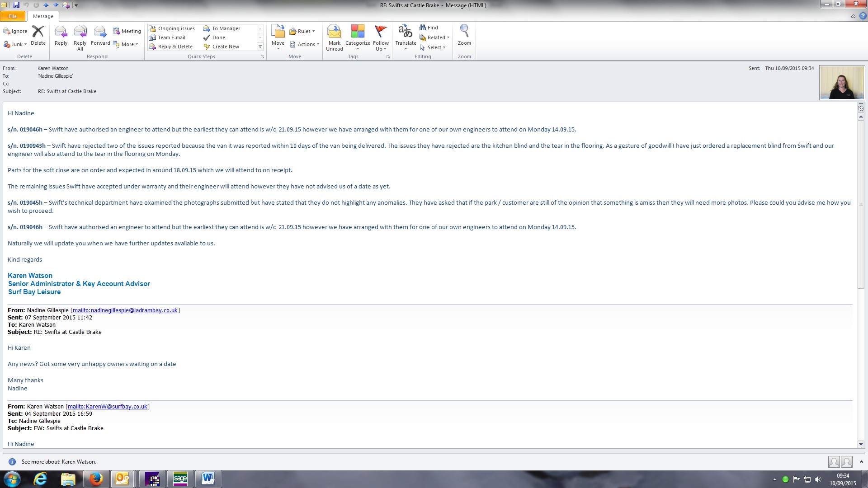Click the KarenW@surfbay.co.uk email link
This screenshot has width=868, height=488.
click(x=108, y=406)
